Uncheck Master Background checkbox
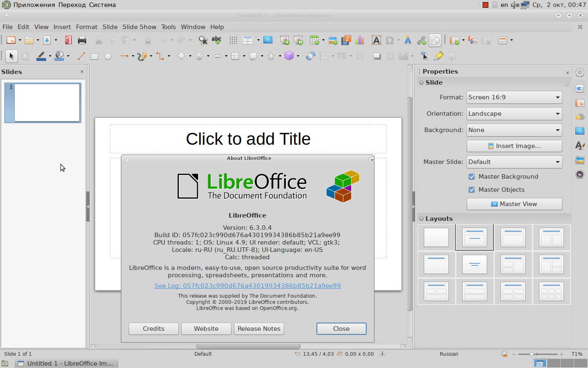 (472, 177)
